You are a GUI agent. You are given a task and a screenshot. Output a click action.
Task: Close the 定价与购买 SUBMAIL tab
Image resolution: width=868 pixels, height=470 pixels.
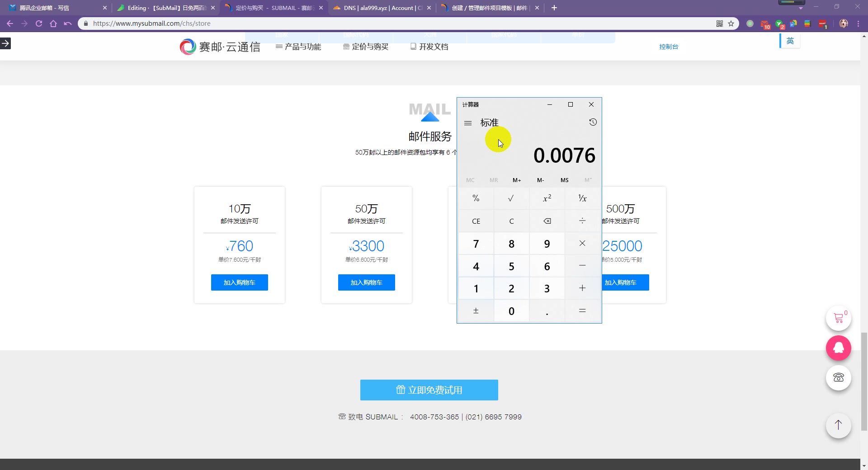(x=321, y=8)
